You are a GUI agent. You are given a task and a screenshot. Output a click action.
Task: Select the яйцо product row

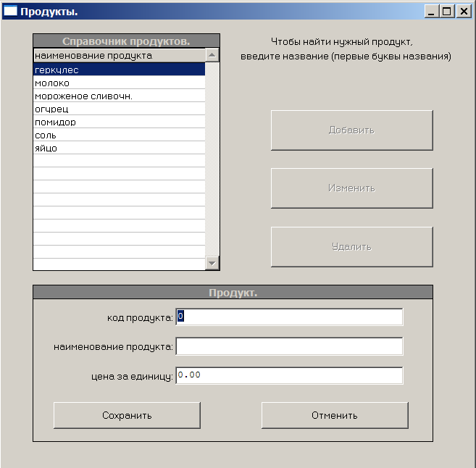(x=120, y=148)
